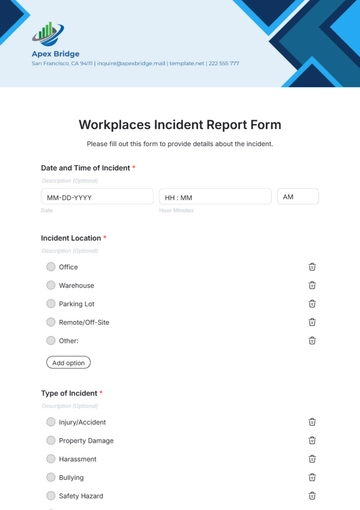Choose the Parking Lot radio button
The image size is (360, 510).
pos(51,303)
